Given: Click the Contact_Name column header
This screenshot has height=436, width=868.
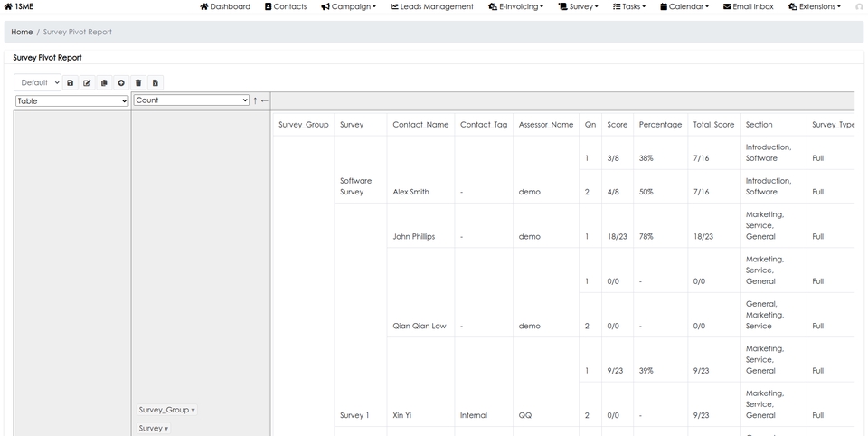Looking at the screenshot, I should click(x=420, y=125).
